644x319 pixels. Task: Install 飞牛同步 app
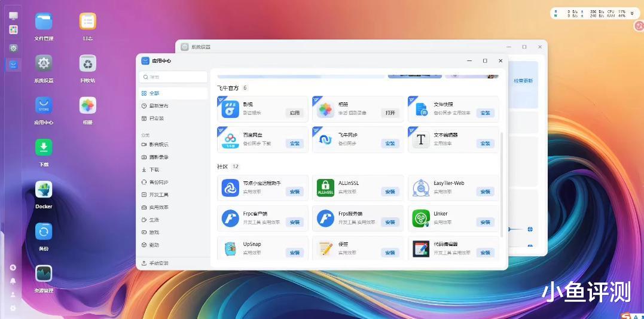[x=390, y=144]
